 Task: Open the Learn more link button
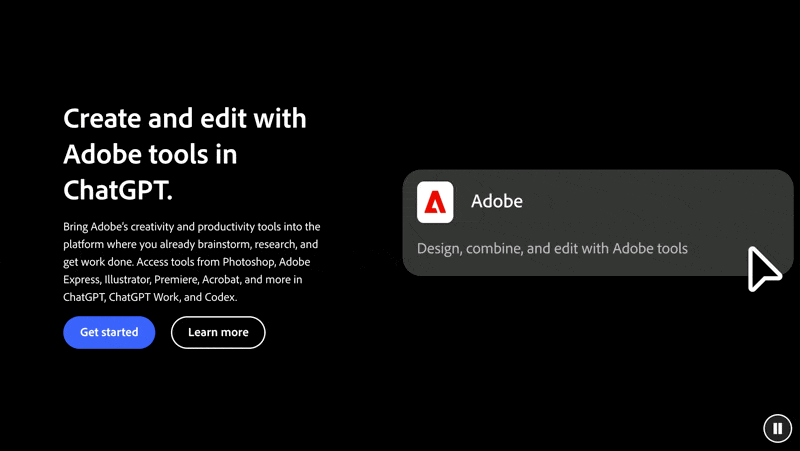pos(218,332)
